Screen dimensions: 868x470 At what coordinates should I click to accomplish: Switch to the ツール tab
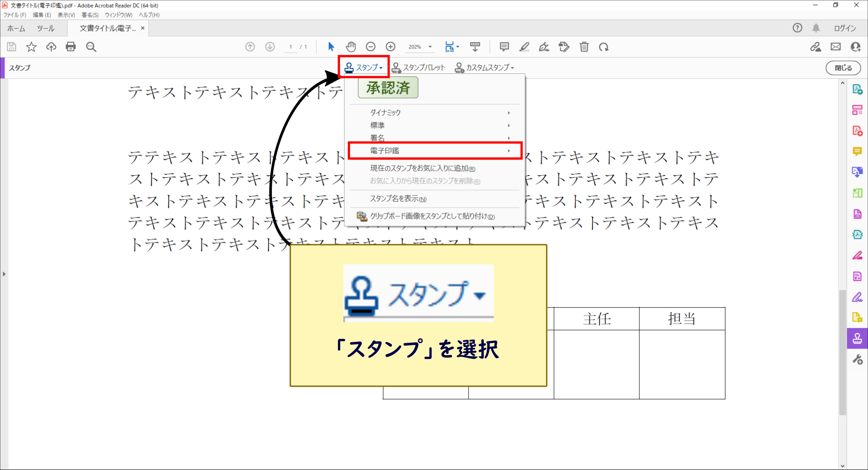pyautogui.click(x=45, y=28)
